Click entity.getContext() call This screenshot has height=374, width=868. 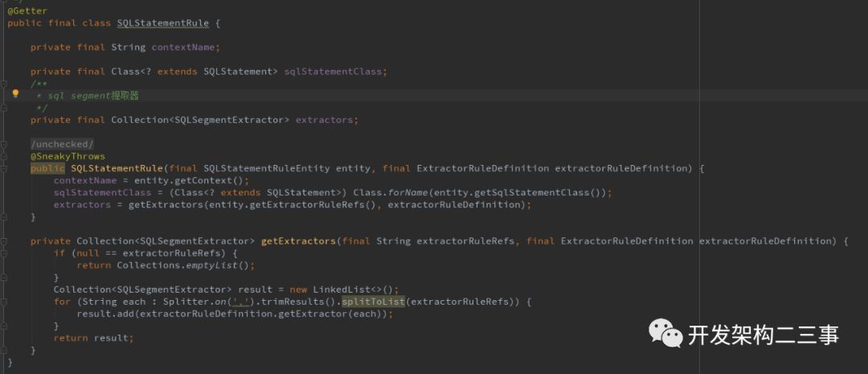coord(191,181)
